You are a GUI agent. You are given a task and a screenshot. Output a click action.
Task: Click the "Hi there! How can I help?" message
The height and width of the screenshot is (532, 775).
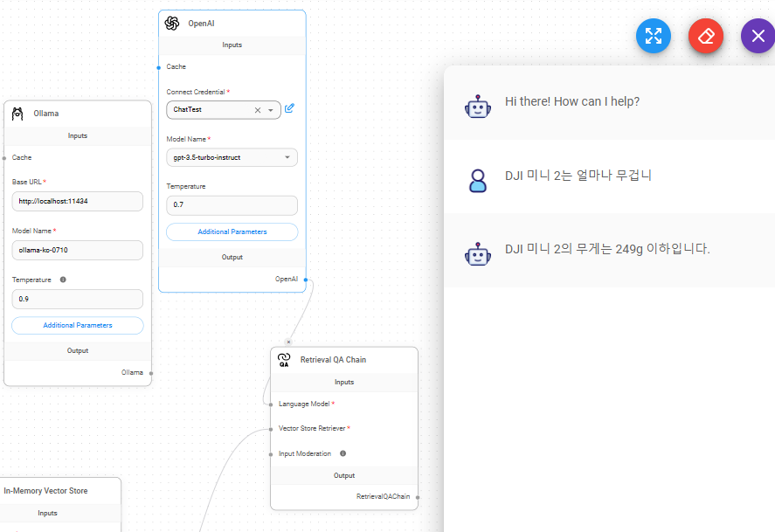pos(572,101)
